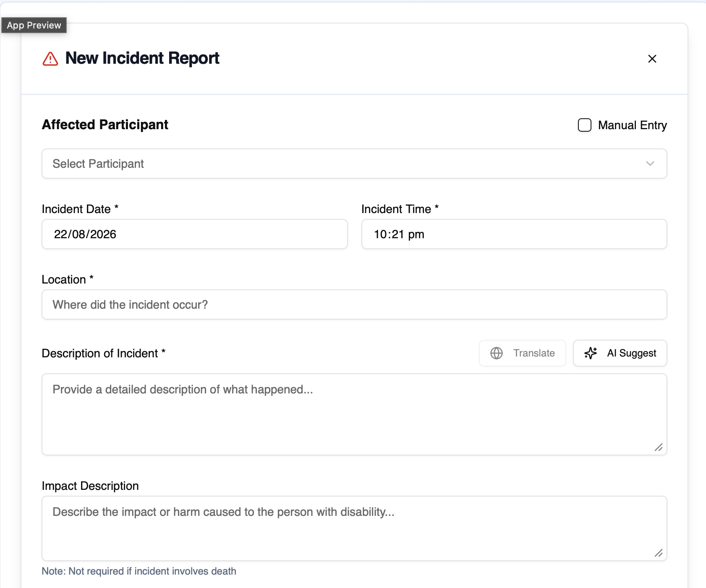Click the "Impact Description" label
Viewport: 706px width, 588px height.
pyautogui.click(x=90, y=486)
